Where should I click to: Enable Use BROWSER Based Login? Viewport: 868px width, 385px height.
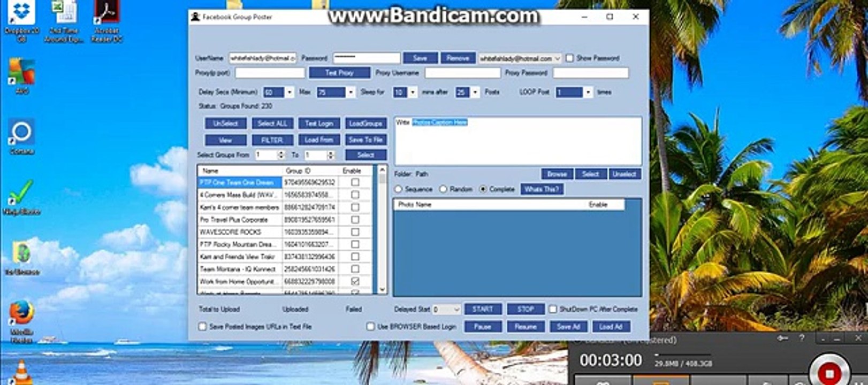click(x=370, y=326)
